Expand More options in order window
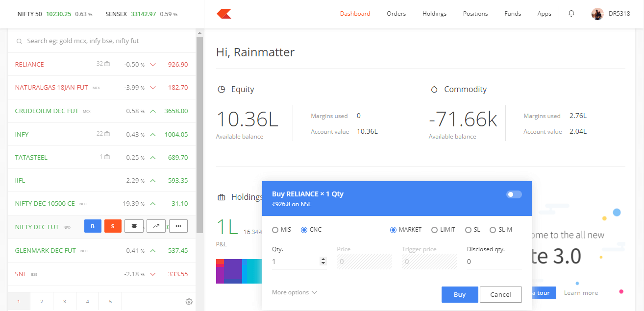 [x=295, y=292]
